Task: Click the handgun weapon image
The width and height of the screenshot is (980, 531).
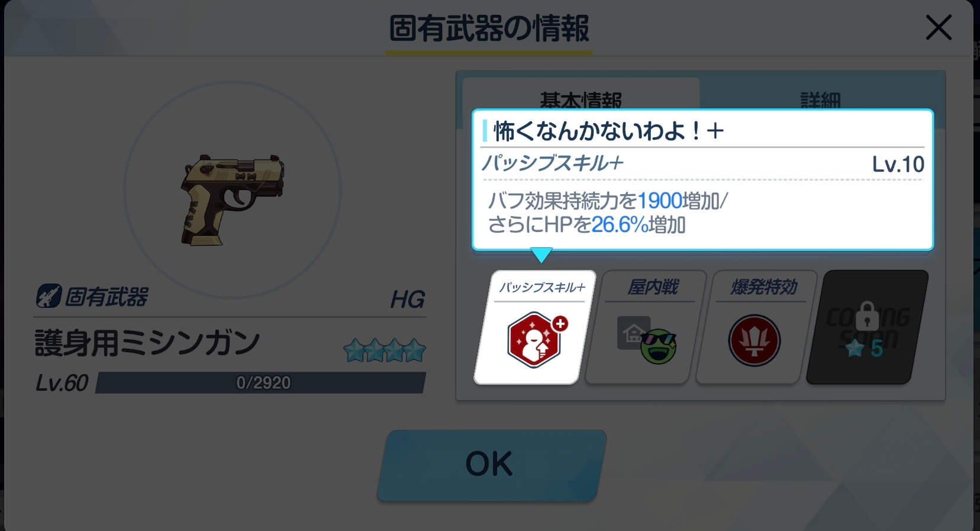Action: [x=232, y=199]
